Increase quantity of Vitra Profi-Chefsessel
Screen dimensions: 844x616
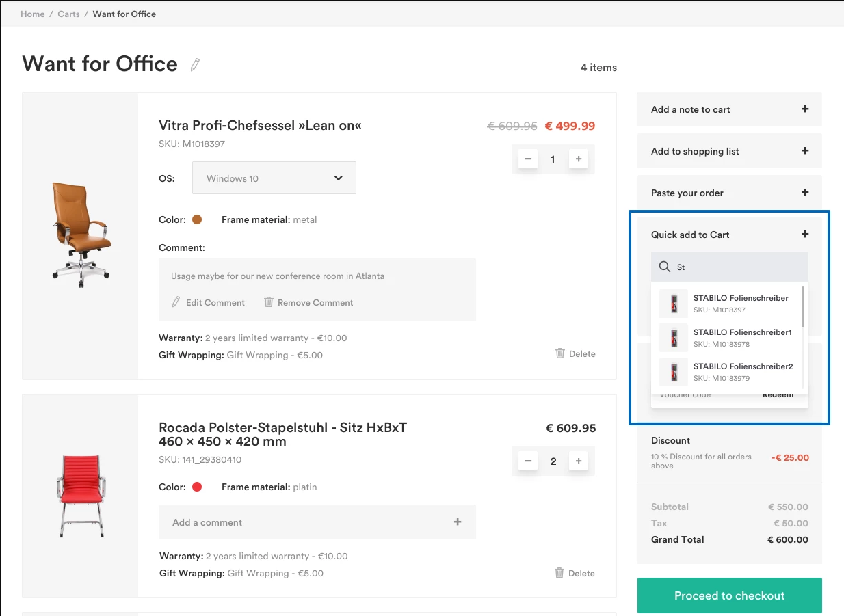click(x=579, y=159)
